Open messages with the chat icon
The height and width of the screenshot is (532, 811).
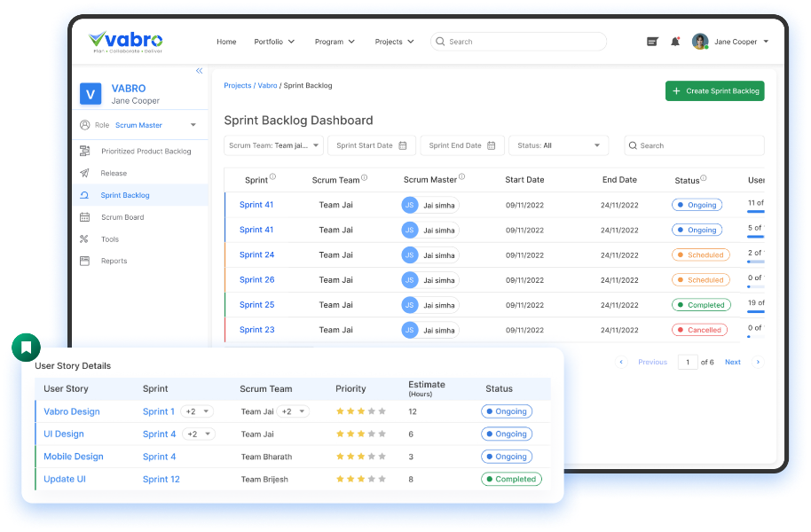[651, 41]
